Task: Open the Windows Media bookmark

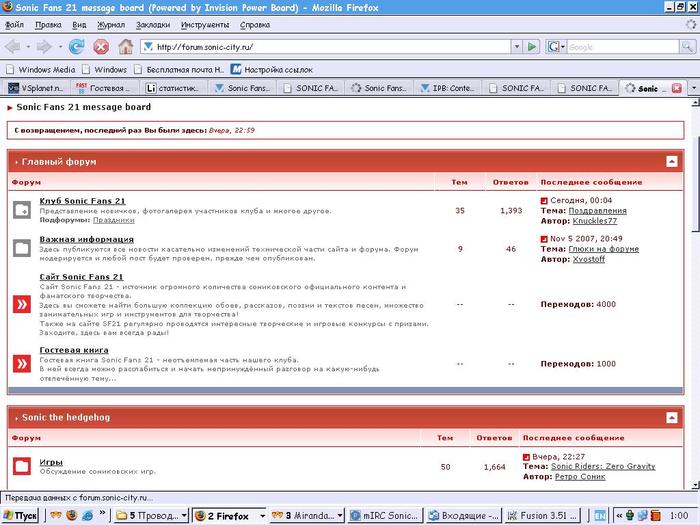Action: point(41,70)
